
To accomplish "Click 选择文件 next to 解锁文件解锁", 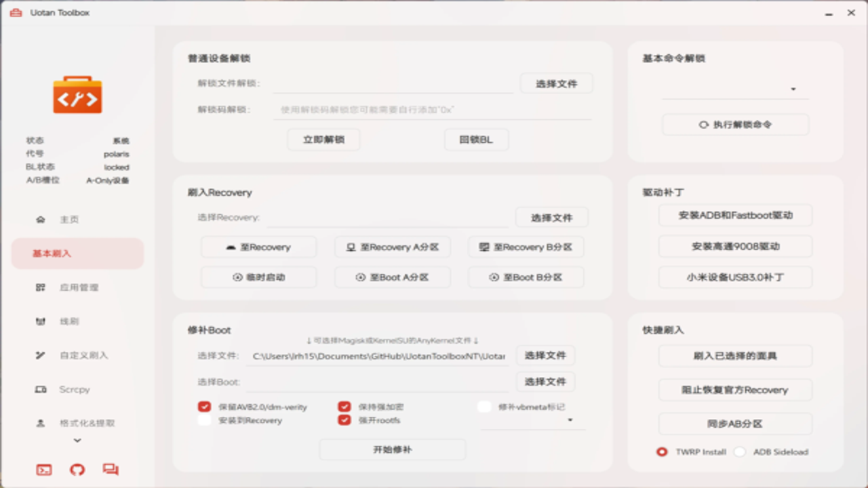I will [556, 83].
